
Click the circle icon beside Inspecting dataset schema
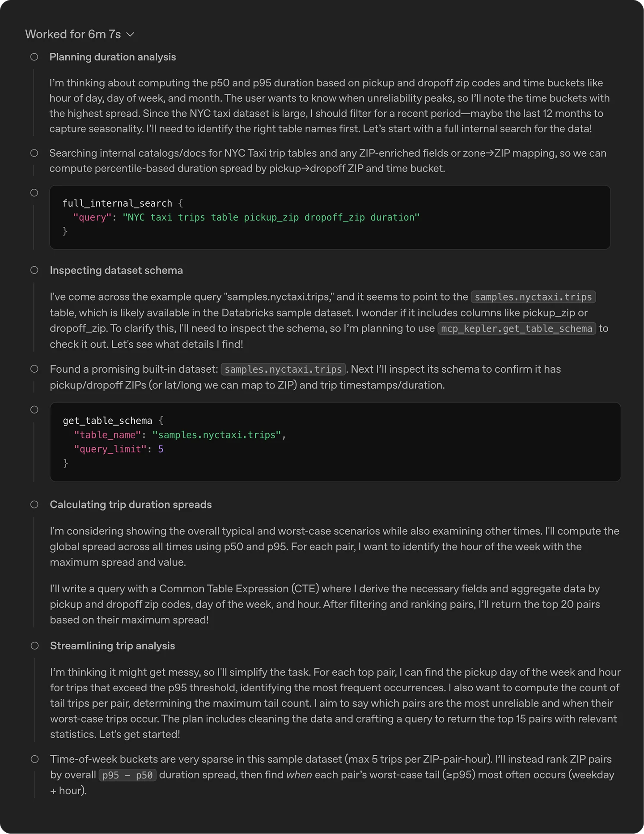pos(34,270)
